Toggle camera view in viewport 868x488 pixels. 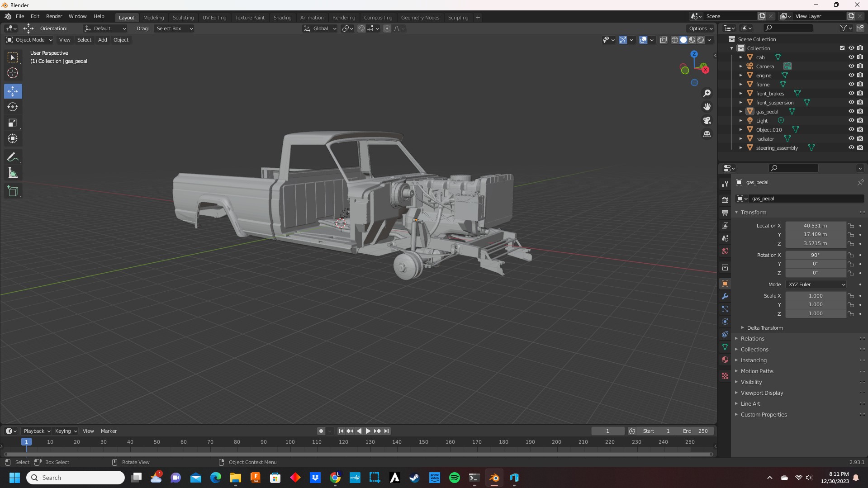(x=707, y=121)
